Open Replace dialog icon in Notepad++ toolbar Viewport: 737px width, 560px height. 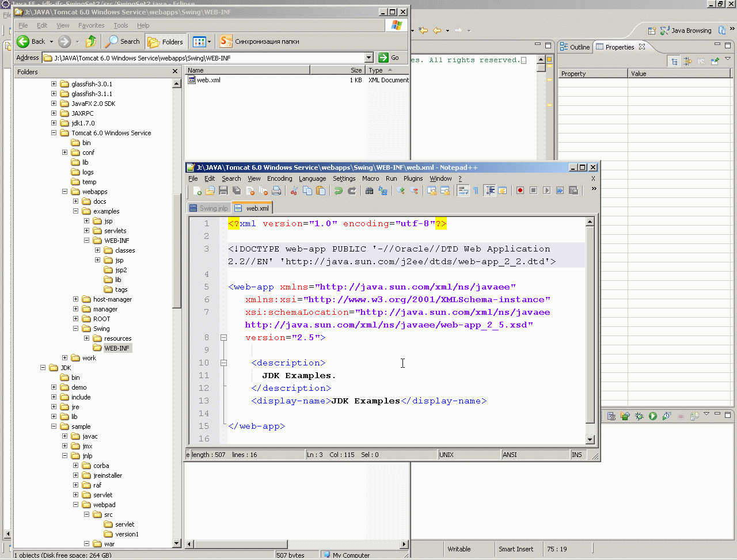pyautogui.click(x=382, y=191)
